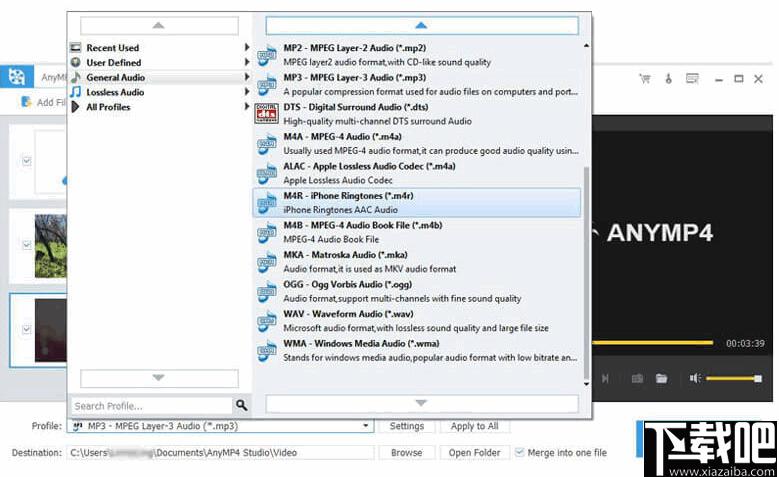
Task: Click the WMA Windows Media Audio icon
Action: (x=266, y=351)
